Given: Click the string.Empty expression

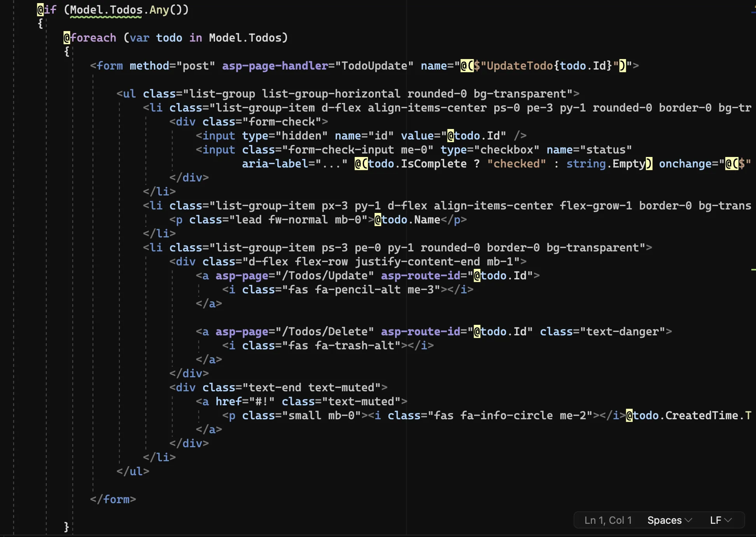Looking at the screenshot, I should [606, 164].
